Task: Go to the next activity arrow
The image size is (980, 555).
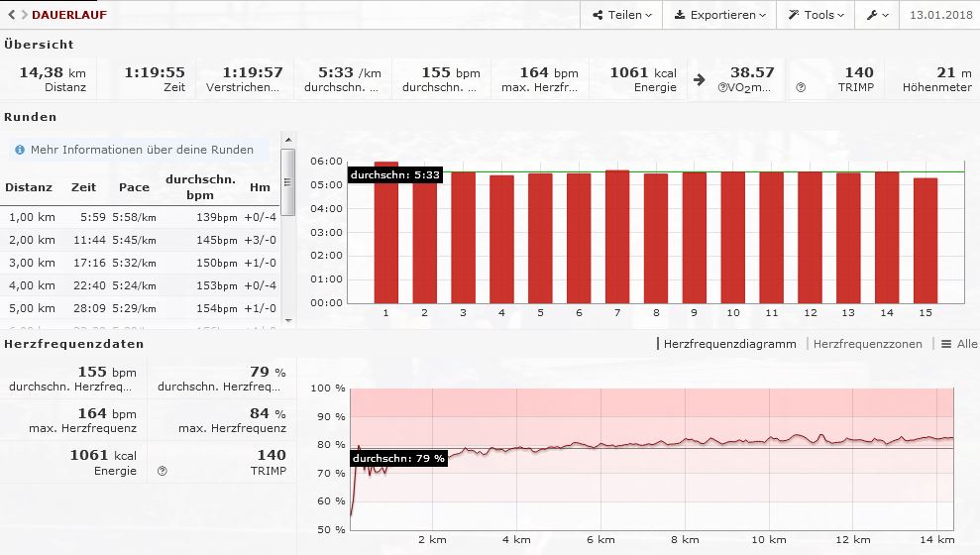Action: point(24,15)
